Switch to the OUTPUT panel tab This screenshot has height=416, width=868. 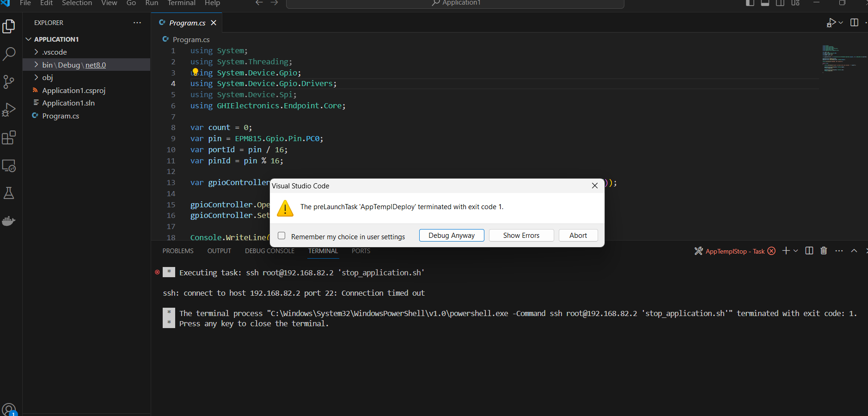219,251
